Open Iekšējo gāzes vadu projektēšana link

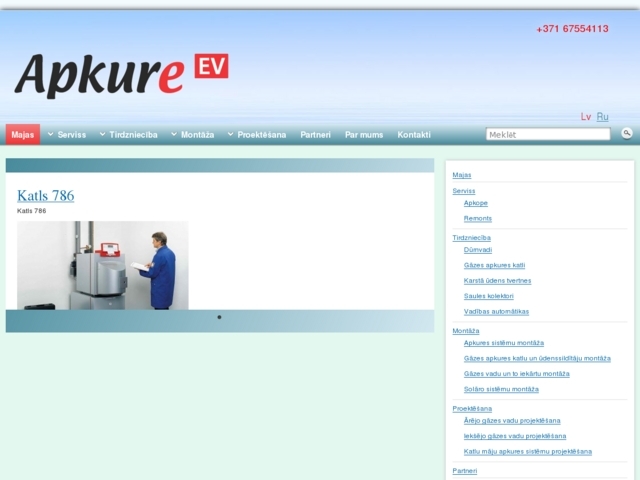[x=515, y=436]
